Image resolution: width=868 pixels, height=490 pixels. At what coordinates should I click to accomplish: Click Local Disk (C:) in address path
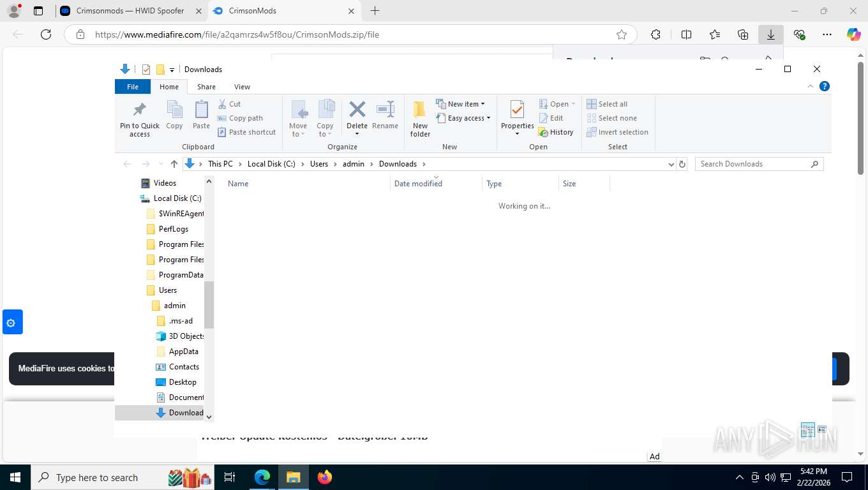[271, 164]
